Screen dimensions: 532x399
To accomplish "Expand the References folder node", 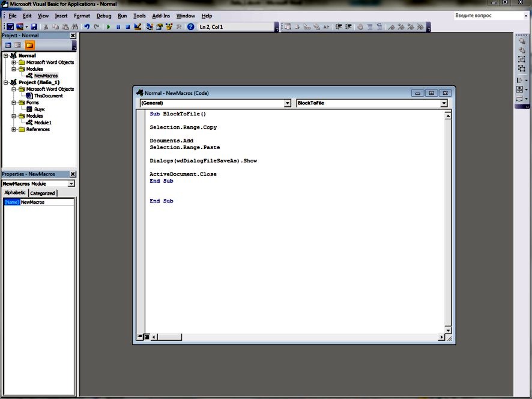I will tap(14, 129).
